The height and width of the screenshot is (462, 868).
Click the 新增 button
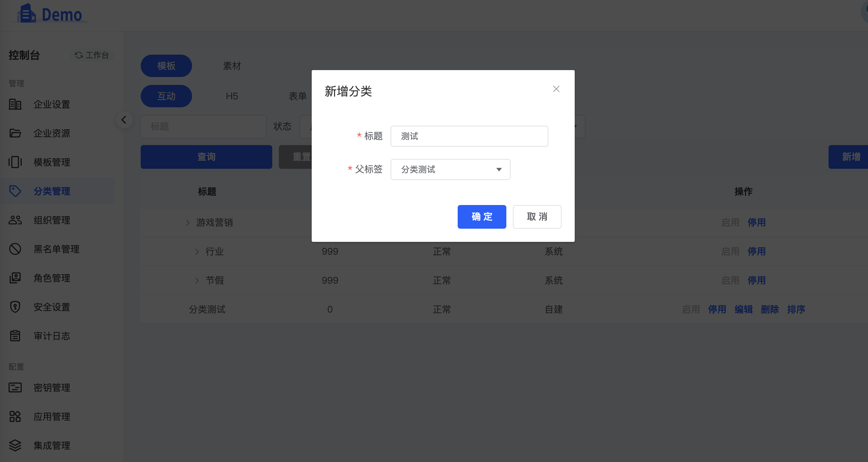[x=849, y=157]
